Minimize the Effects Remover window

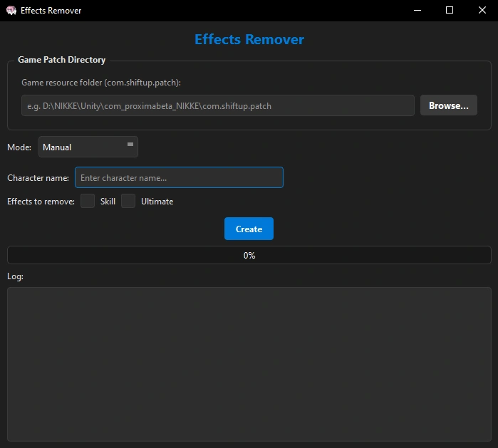(417, 11)
